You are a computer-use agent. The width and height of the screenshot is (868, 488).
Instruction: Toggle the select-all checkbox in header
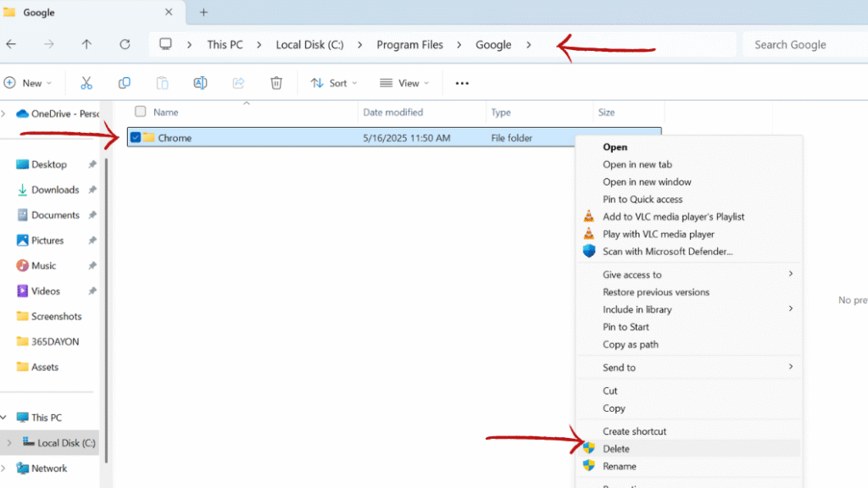coord(141,112)
